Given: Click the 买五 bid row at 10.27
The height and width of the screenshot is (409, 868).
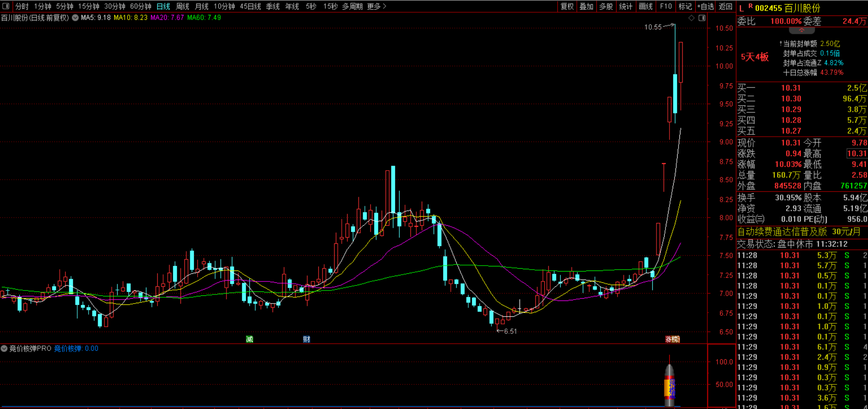Looking at the screenshot, I should coord(802,131).
